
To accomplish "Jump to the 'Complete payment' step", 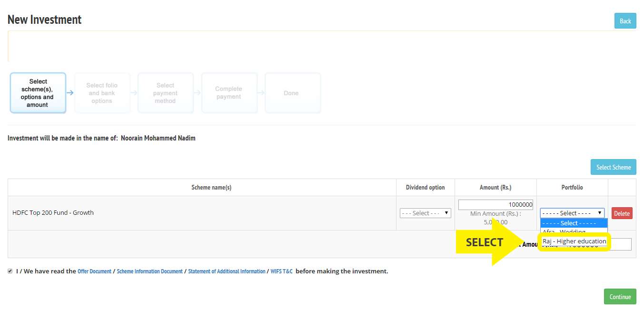I will coord(229,93).
